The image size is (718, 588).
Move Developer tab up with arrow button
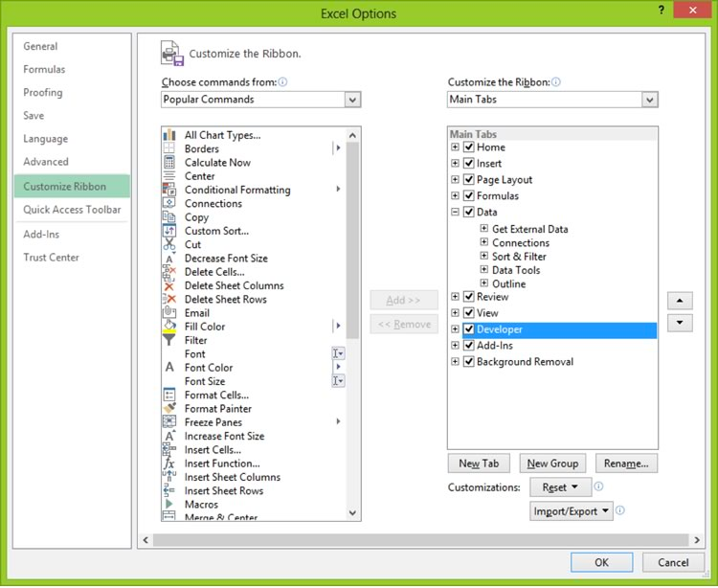coord(679,301)
